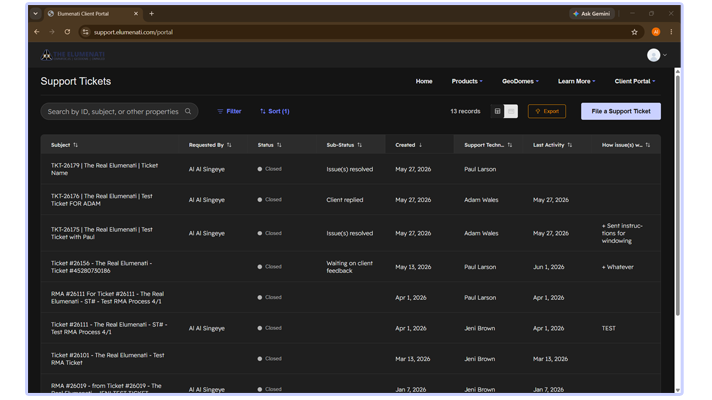Select the Elumenati Client Portal tab
712x400 pixels.
[x=93, y=14]
